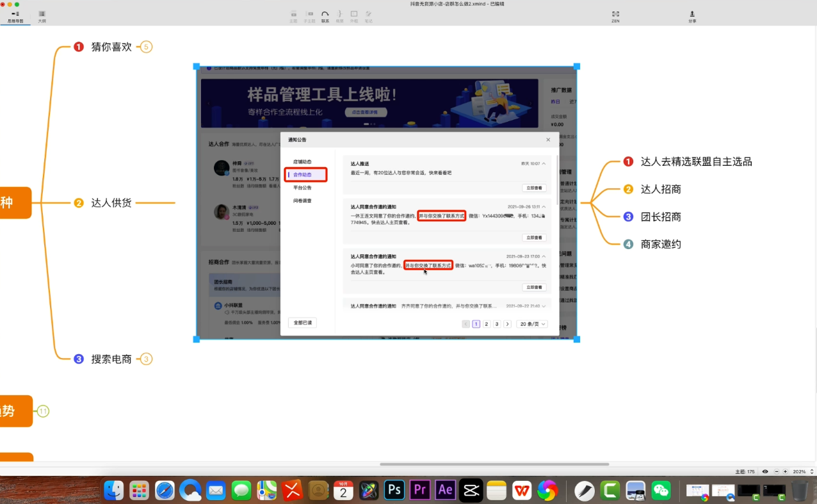Screen dimensions: 817x504
Task: Expand the hidden children of 搜索电商
Action: pyautogui.click(x=146, y=359)
